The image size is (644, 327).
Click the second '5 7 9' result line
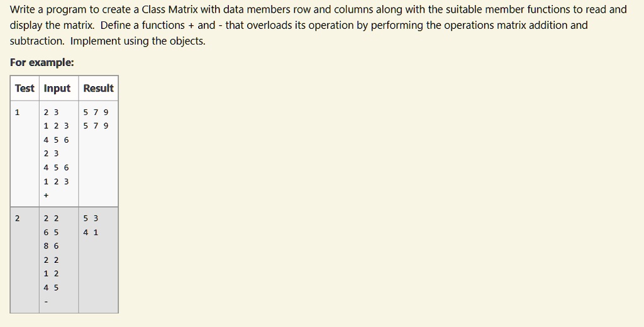coord(96,126)
